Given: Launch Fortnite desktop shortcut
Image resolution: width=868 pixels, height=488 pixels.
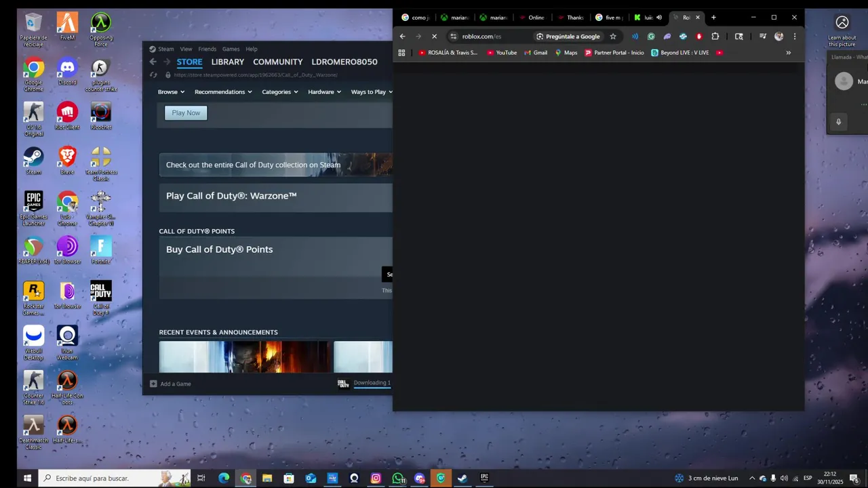Looking at the screenshot, I should click(x=100, y=250).
